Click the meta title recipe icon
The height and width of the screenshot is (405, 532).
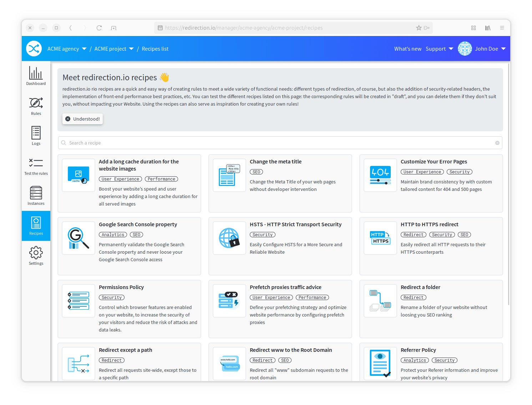(x=229, y=175)
